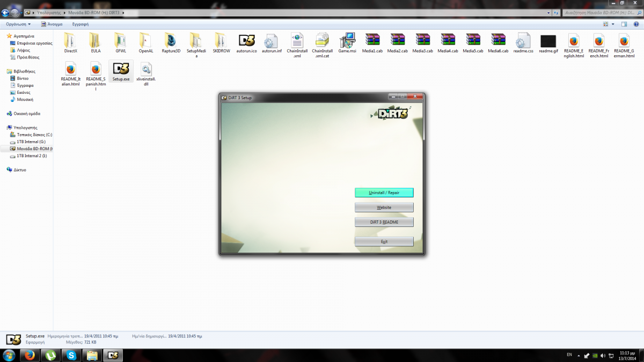Open the Windows Start button

click(x=9, y=355)
